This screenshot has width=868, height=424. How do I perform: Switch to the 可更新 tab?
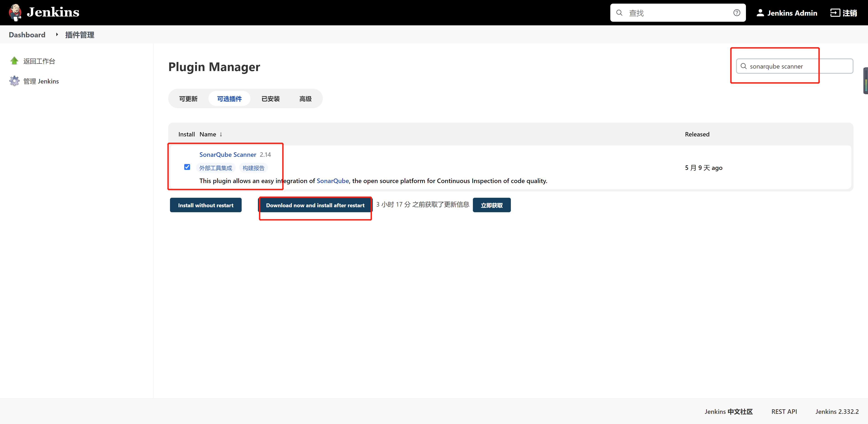(188, 99)
